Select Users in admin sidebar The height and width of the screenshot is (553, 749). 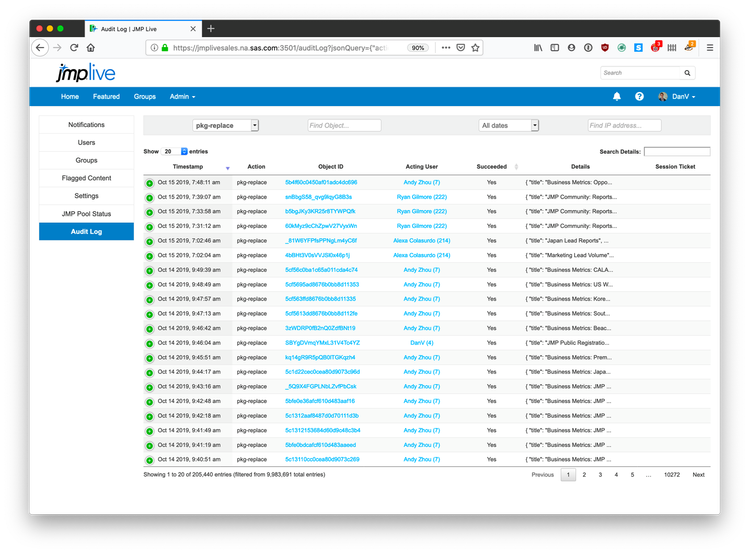point(86,142)
